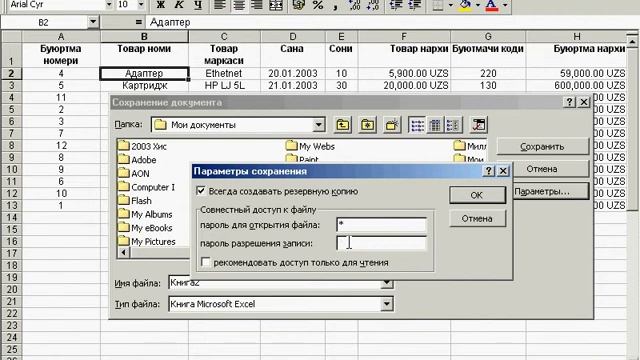
Task: Decrease cell indent
Action: point(396,5)
